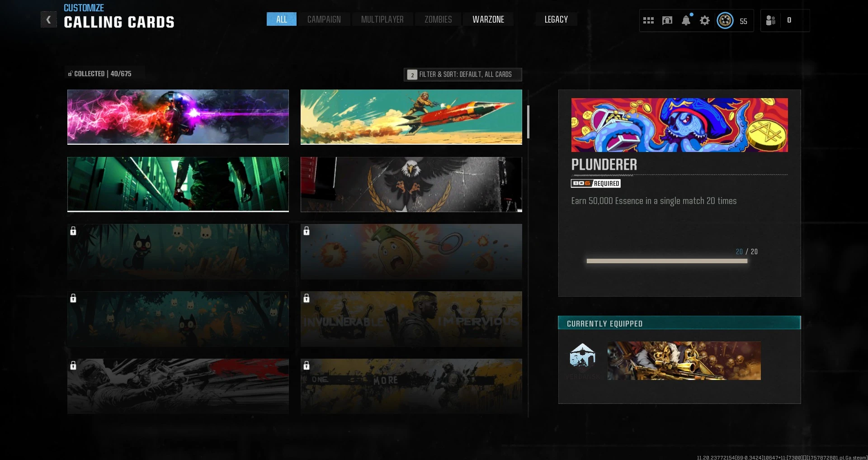Click the player level 55 number
The image size is (868, 460).
[744, 21]
